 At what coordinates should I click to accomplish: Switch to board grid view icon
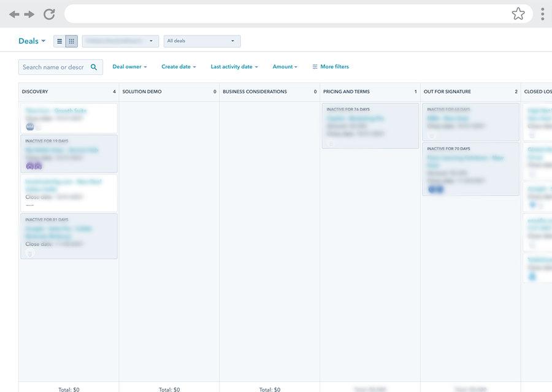click(72, 41)
